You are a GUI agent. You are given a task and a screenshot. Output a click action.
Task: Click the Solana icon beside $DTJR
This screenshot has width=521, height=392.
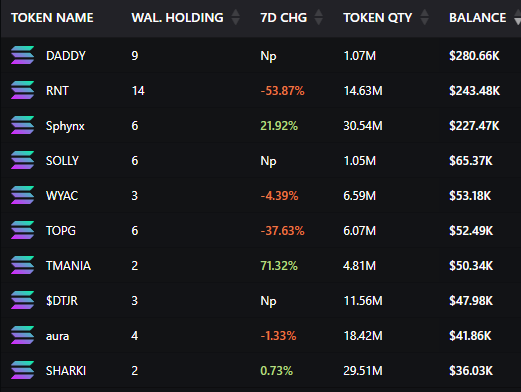pos(22,300)
